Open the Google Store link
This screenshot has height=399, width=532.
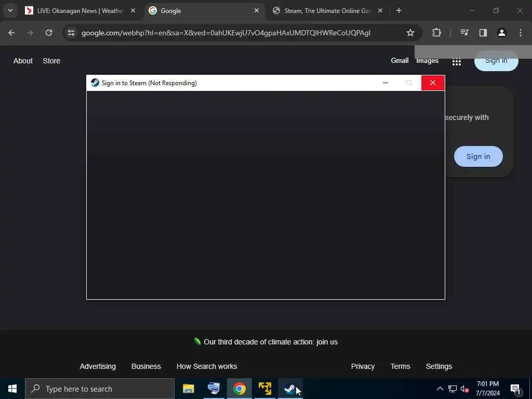tap(51, 61)
